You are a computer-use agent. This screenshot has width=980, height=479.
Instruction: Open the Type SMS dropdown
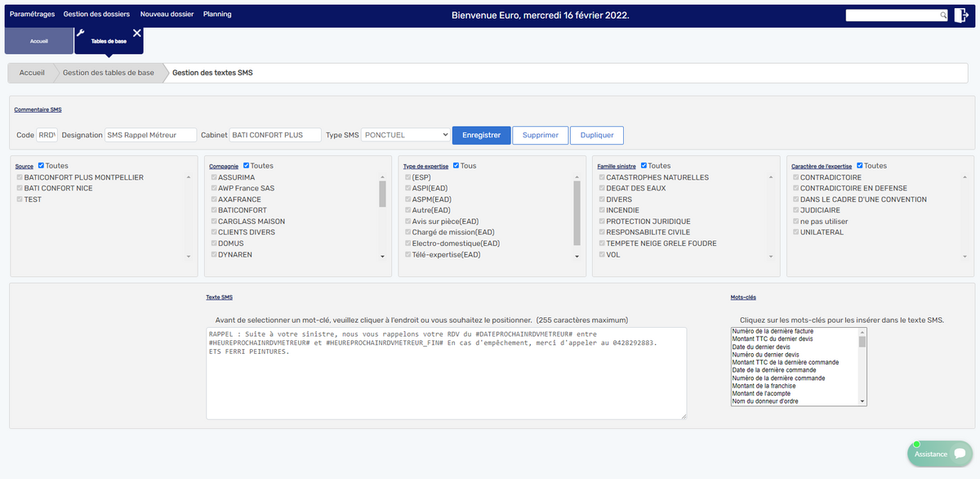click(x=405, y=135)
